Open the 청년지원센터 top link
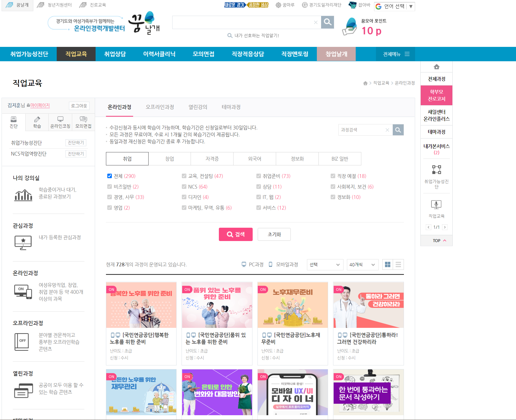The height and width of the screenshot is (420, 516). coord(55,5)
